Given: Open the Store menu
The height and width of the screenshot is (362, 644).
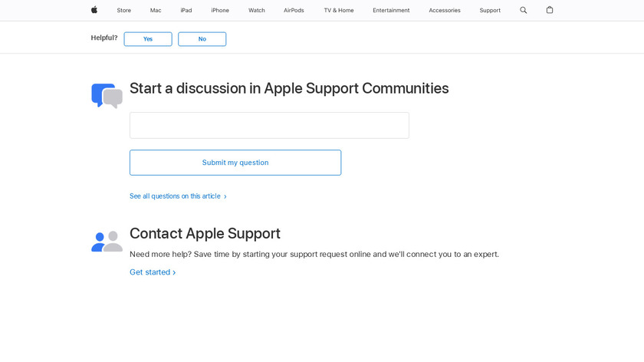Looking at the screenshot, I should click(124, 10).
